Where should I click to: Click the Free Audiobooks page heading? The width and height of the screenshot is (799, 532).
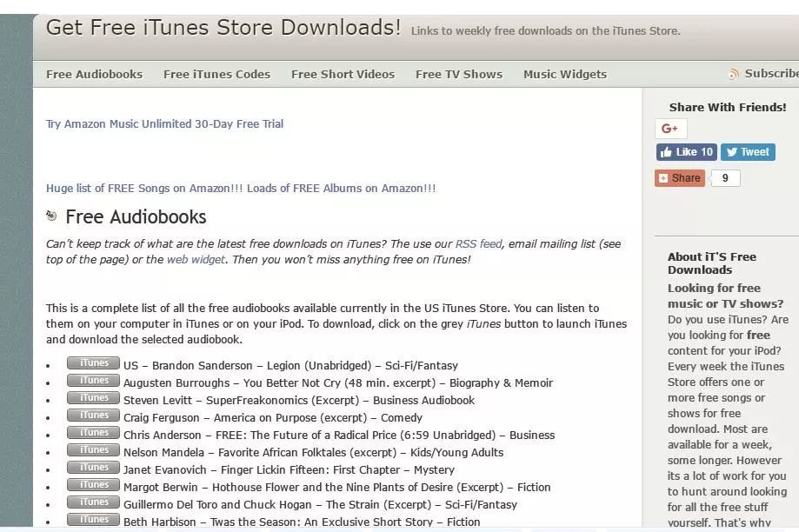[x=136, y=217]
